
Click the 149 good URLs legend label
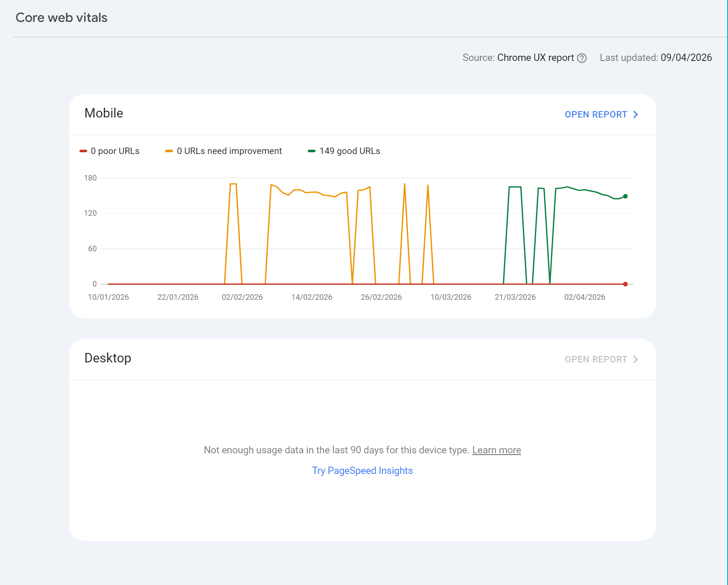point(350,151)
